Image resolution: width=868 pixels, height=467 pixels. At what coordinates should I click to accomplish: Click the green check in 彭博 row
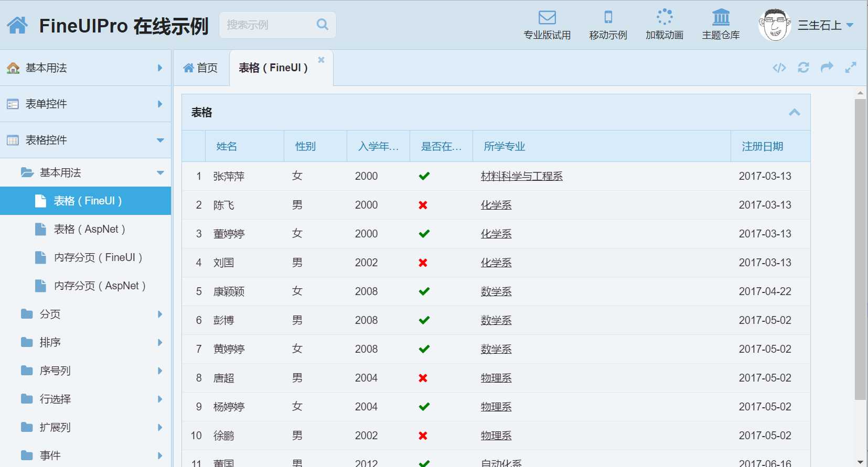(424, 320)
